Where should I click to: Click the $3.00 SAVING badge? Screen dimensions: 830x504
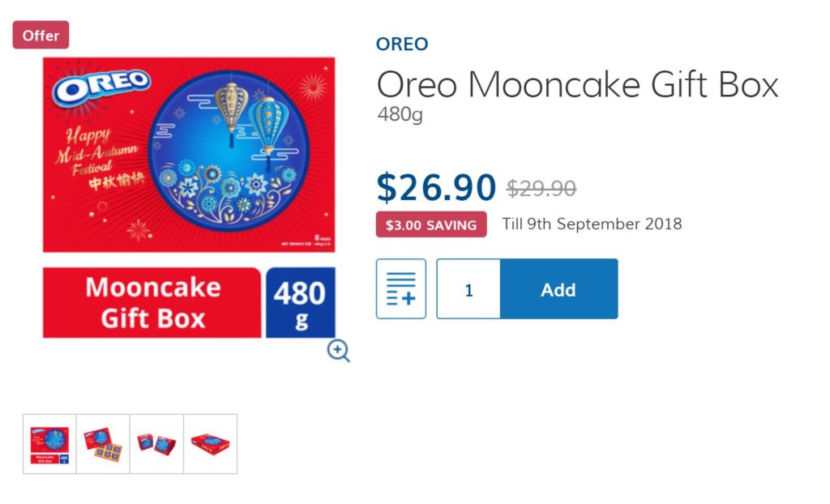click(x=431, y=224)
